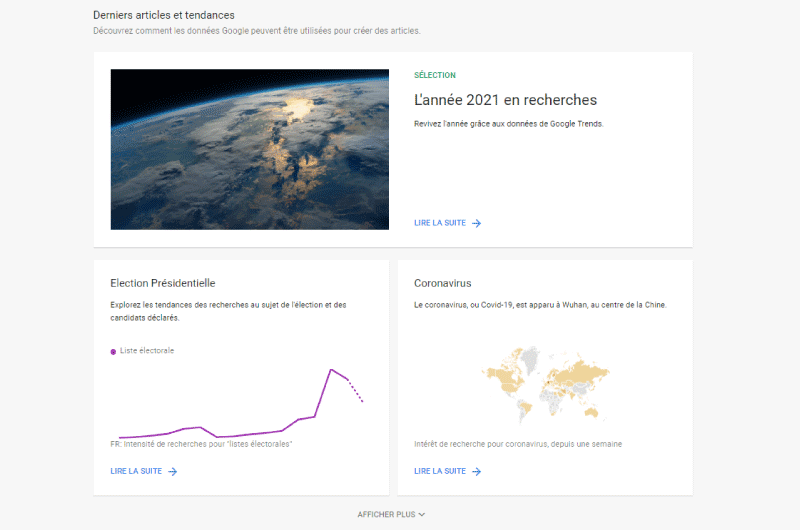Click LIRE LA SUITE under L'année 2021

[x=440, y=223]
